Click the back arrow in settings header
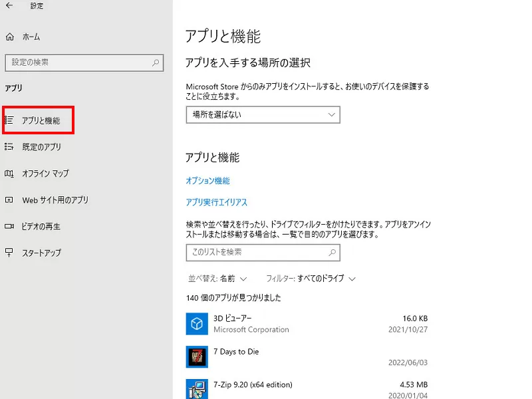This screenshot has width=532, height=399. pos(9,5)
